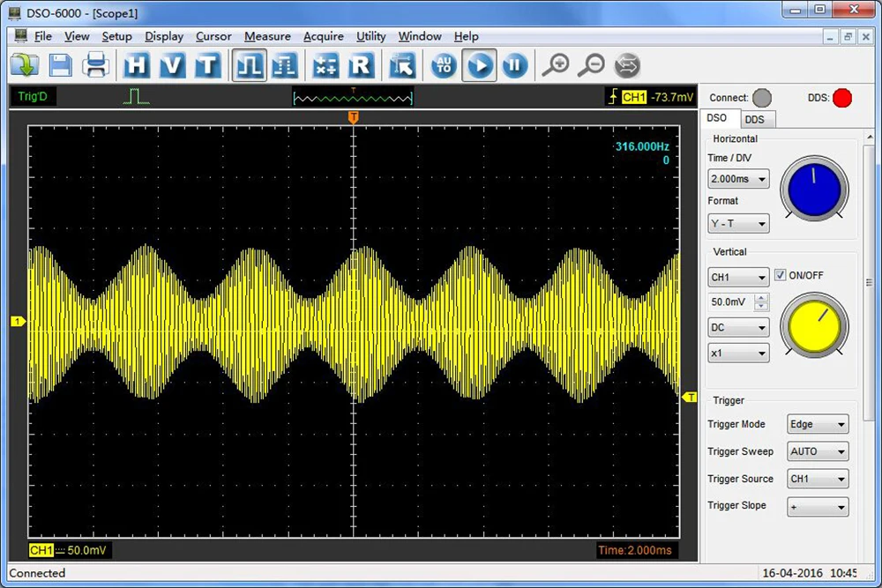
Task: Click the Zoom In magnifier icon
Action: [555, 65]
